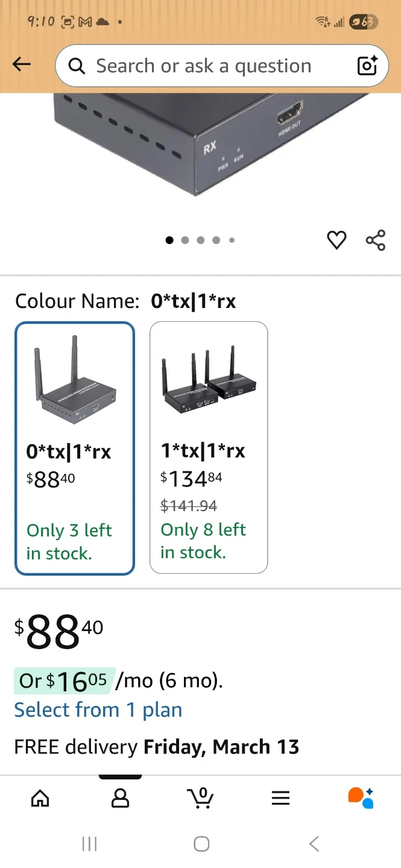The image size is (401, 868).
Task: Open the Rufus AI assistant icon
Action: point(361,797)
